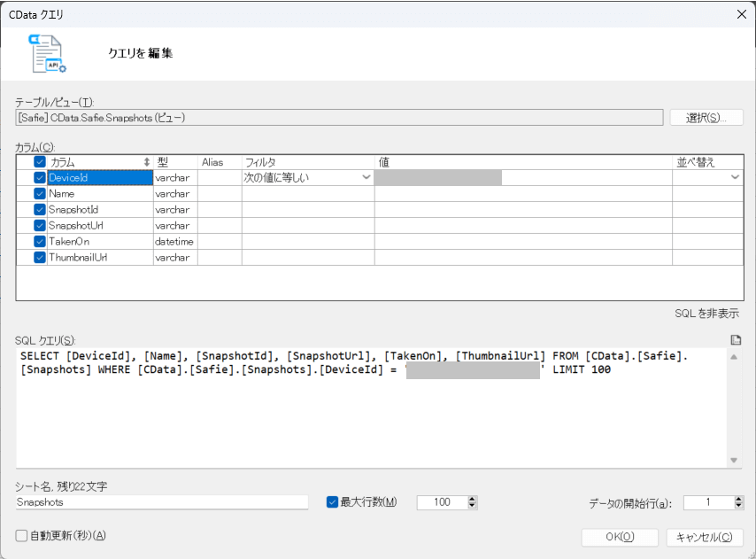This screenshot has height=559, width=756.
Task: Decrease データの開始行 with down arrow
Action: (738, 506)
